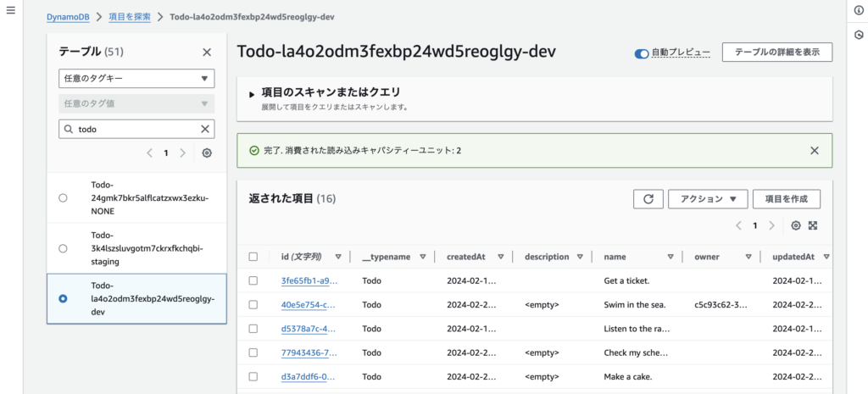868x394 pixels.
Task: Sort by description column
Action: [580, 257]
